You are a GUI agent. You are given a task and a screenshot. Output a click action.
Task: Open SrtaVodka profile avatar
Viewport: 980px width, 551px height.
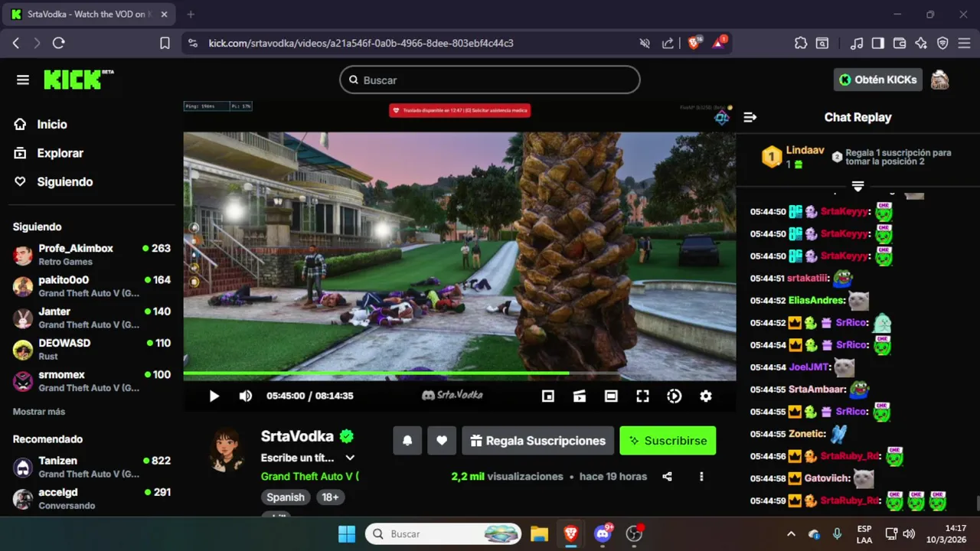point(227,450)
